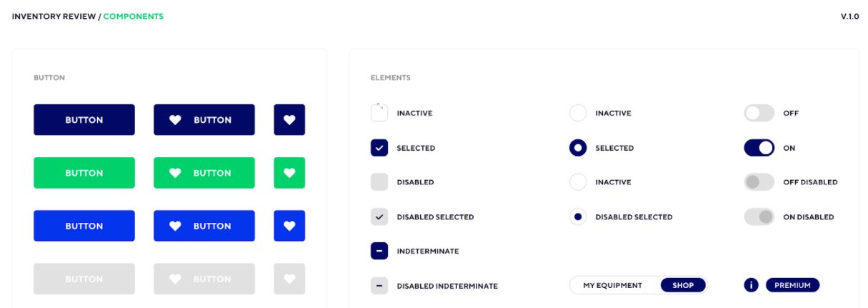The height and width of the screenshot is (308, 868).
Task: Turn on the Off toggle switch
Action: [759, 113]
